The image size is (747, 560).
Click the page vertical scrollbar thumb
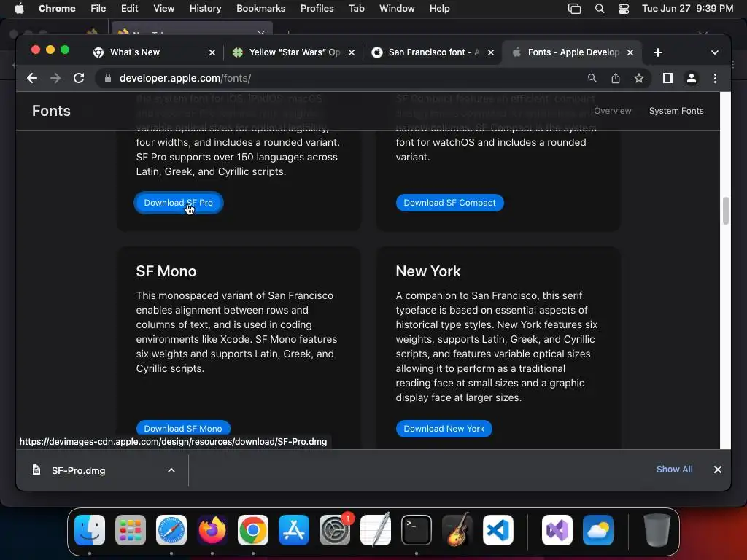pyautogui.click(x=726, y=210)
